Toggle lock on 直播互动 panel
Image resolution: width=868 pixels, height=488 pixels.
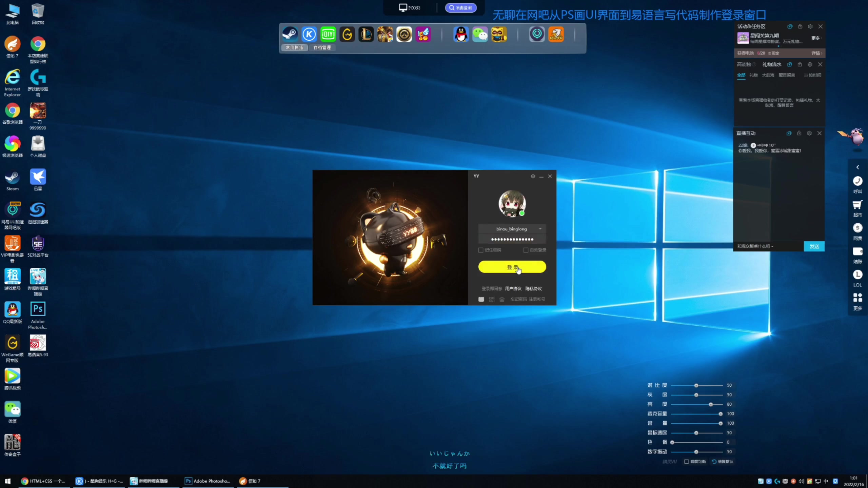coord(799,133)
